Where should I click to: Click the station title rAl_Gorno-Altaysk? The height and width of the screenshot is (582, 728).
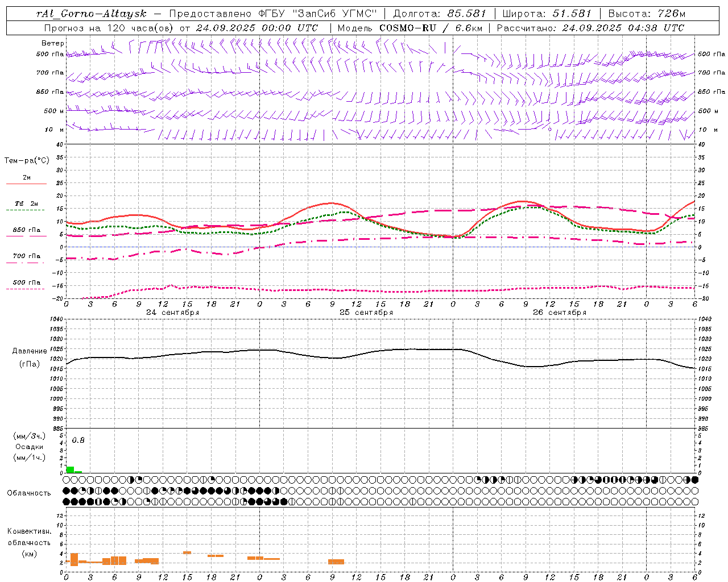92,14
